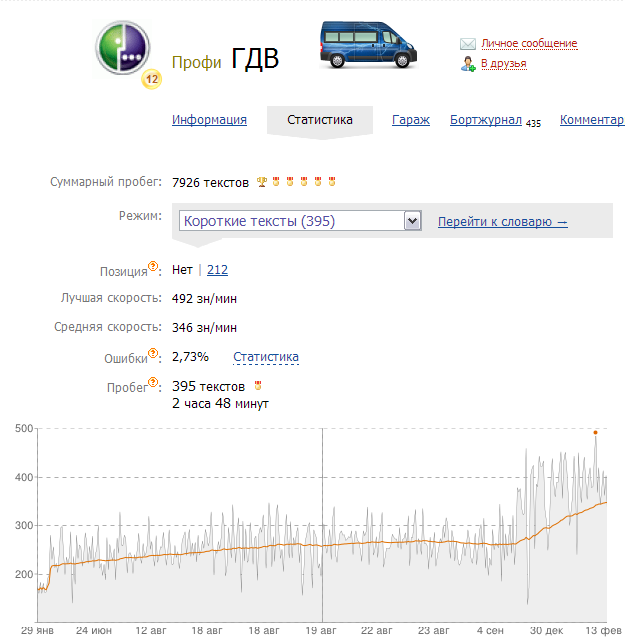
Task: Open the 212 position link
Action: point(217,270)
